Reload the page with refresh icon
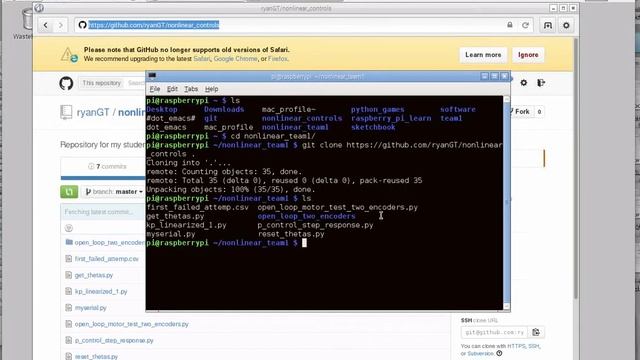This screenshot has width=640, height=360. pos(525,25)
